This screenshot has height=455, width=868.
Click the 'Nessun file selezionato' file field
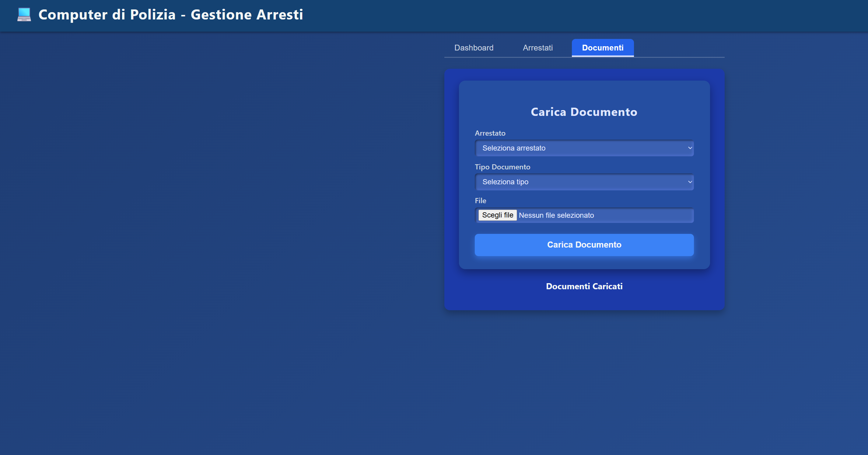click(584, 215)
